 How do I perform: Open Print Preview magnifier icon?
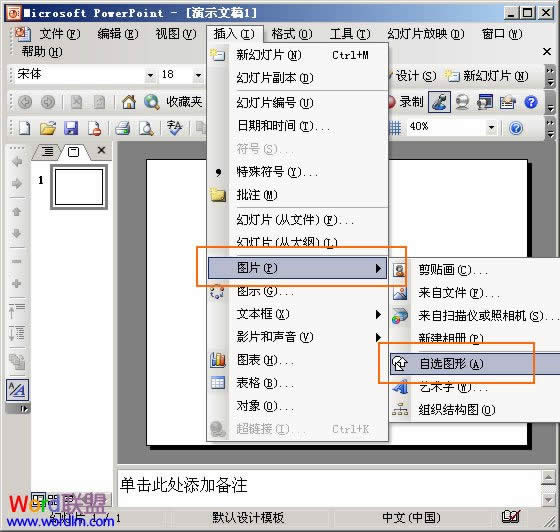pos(146,128)
